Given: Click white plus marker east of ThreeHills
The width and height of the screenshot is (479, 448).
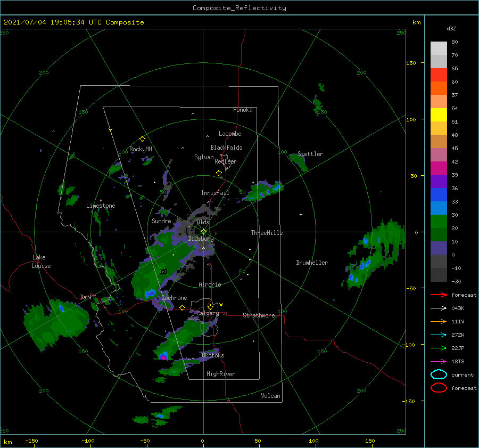Looking at the screenshot, I should (x=301, y=214).
